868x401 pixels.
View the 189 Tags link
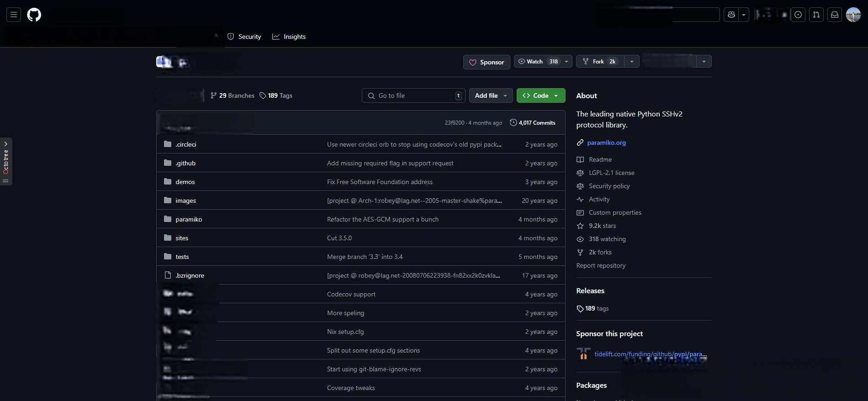[x=276, y=95]
